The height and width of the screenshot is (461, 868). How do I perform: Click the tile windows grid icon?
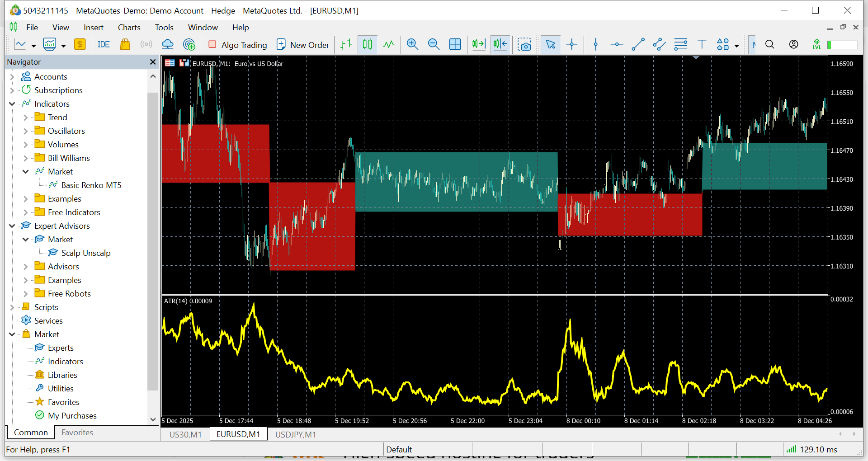coord(455,44)
